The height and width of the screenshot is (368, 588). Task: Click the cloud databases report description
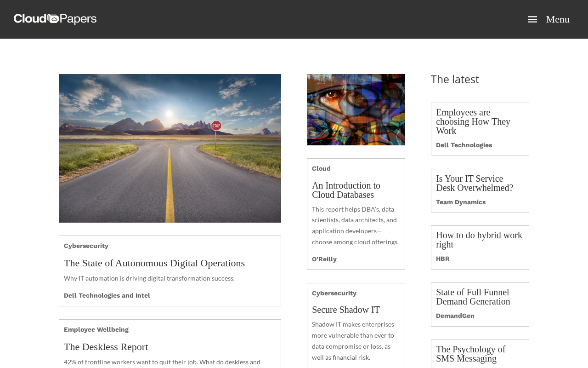coord(356,225)
